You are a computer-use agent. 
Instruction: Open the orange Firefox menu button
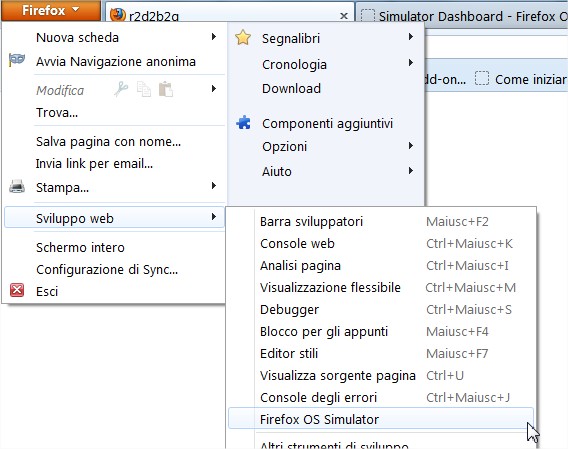[51, 11]
